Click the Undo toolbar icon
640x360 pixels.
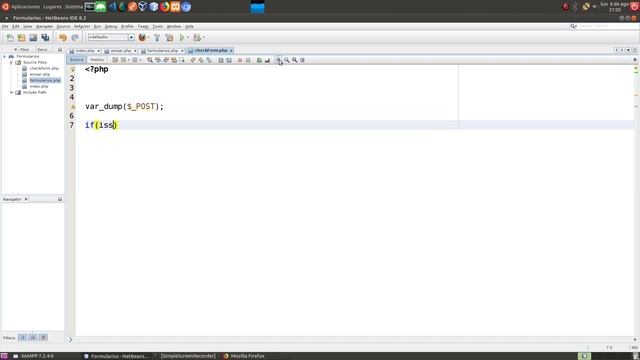(x=62, y=38)
